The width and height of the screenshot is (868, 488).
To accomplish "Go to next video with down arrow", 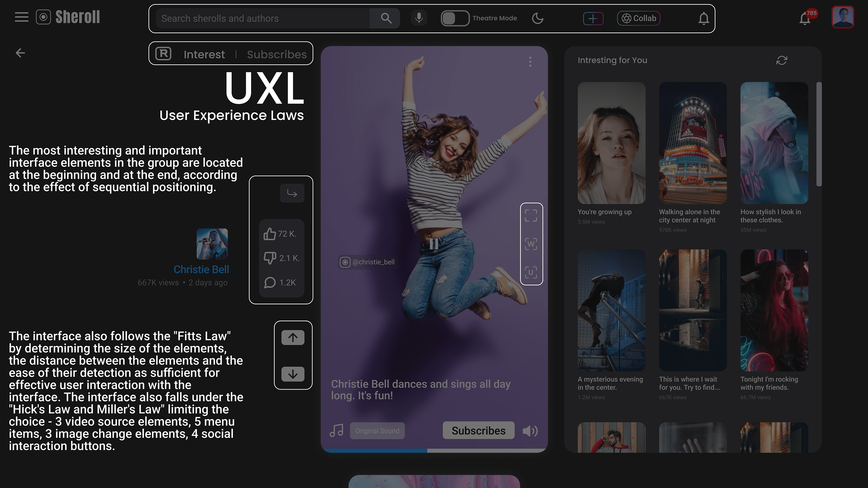I will click(x=293, y=374).
